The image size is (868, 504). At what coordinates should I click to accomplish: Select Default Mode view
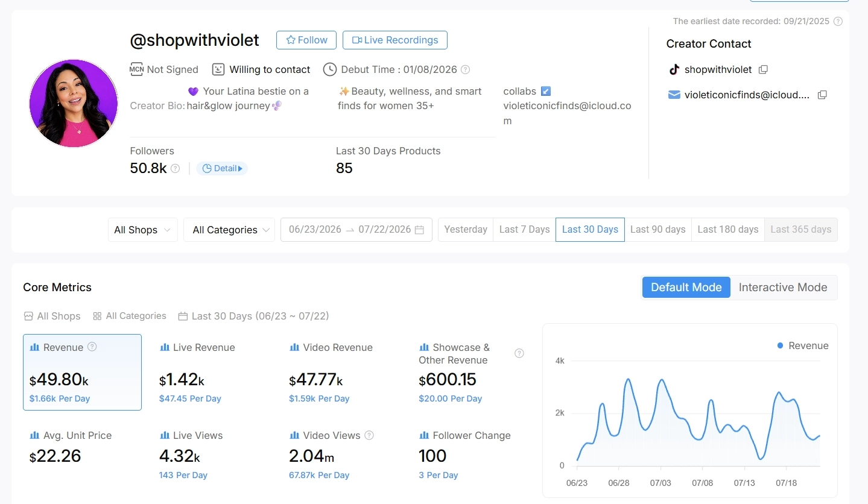pyautogui.click(x=686, y=288)
